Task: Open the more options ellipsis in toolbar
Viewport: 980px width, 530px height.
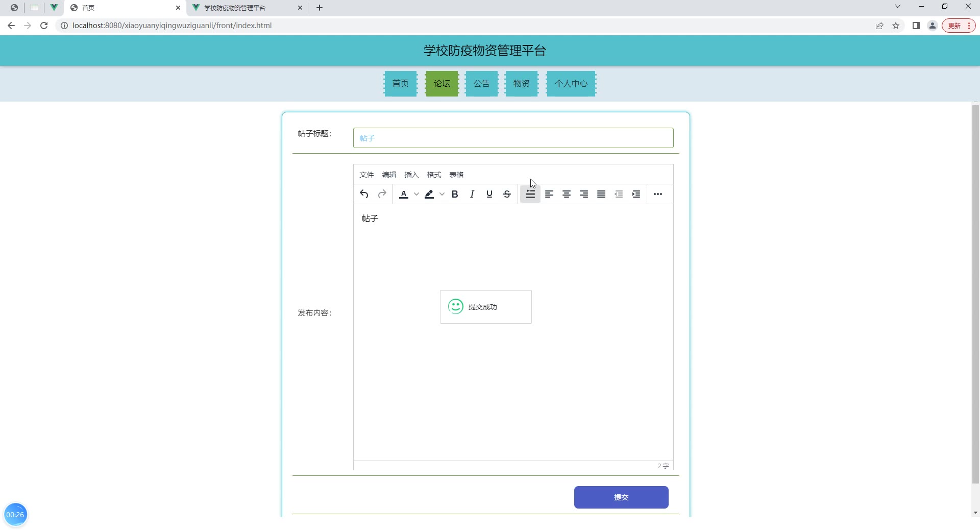Action: coord(658,194)
